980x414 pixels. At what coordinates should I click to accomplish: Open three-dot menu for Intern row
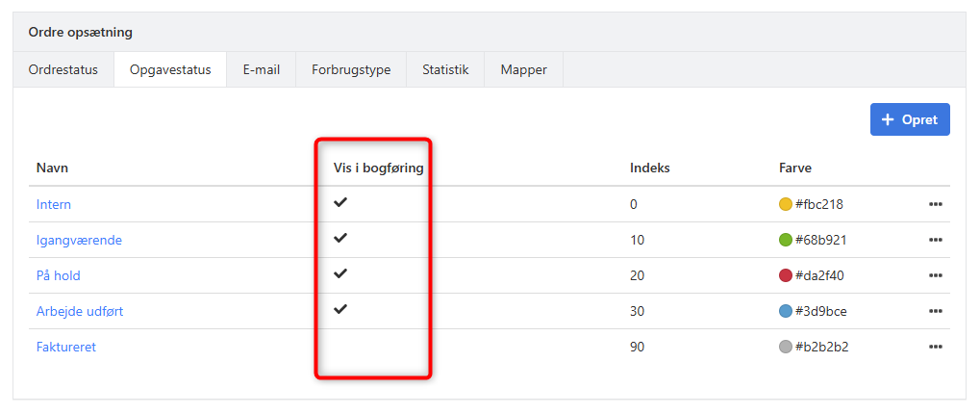click(x=935, y=204)
